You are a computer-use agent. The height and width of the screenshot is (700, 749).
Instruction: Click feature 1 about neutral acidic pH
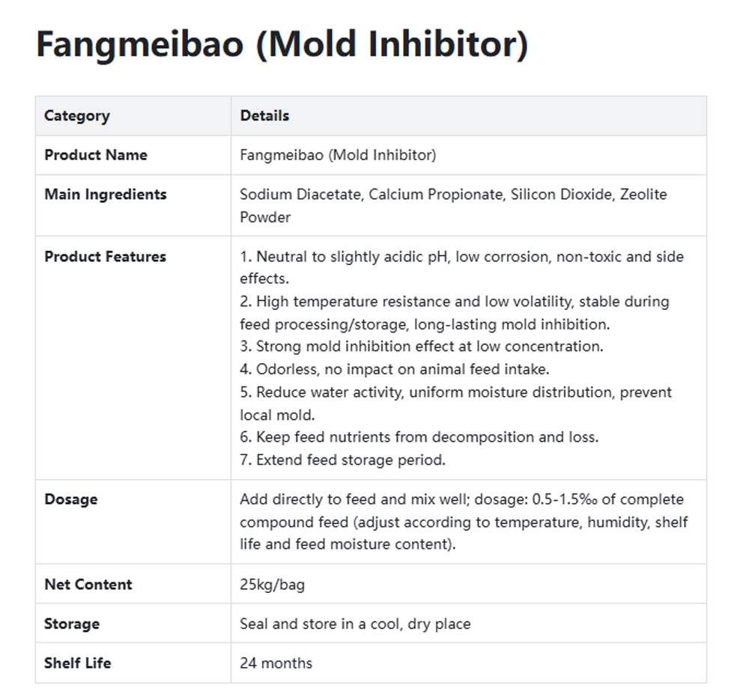point(461,267)
